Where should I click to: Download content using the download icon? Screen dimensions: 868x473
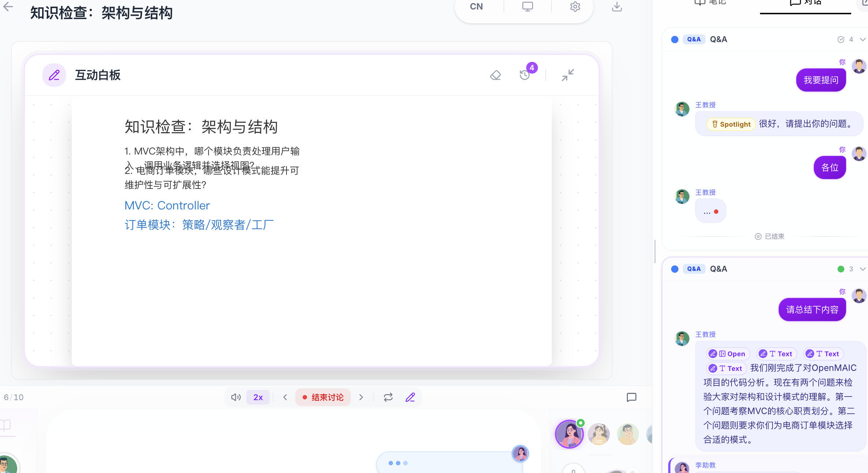click(x=617, y=7)
